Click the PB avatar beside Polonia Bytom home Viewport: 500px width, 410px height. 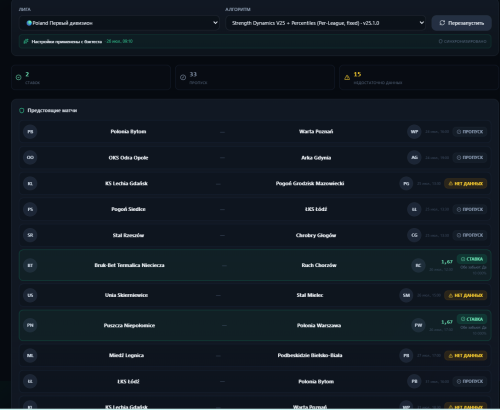click(x=30, y=132)
